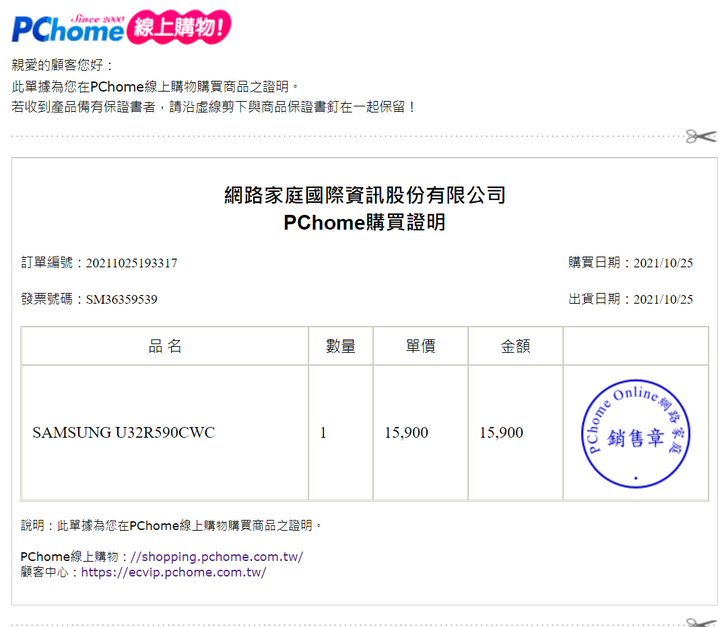
Task: Click product name SAMSUNG U32R590CWC
Action: tap(124, 432)
